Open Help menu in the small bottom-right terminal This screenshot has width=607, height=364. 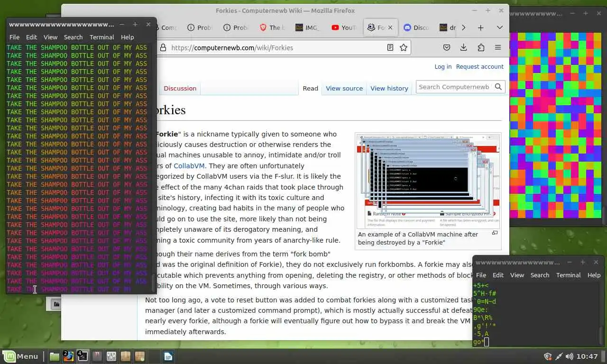tap(594, 275)
